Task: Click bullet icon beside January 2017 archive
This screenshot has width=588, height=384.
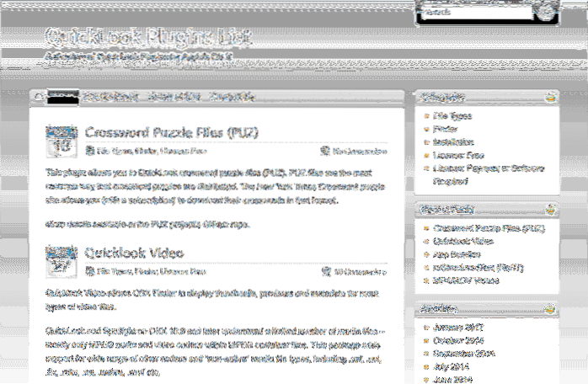Action: click(x=426, y=328)
